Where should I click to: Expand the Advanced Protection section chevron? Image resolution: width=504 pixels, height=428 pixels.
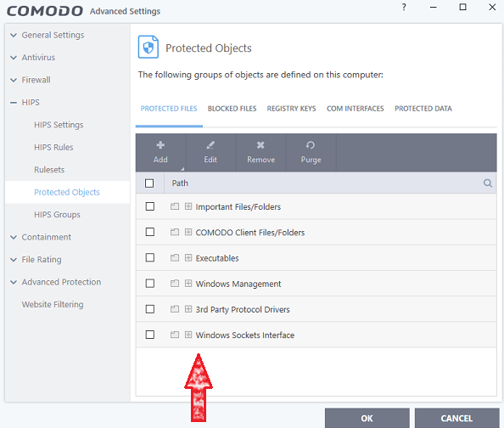pyautogui.click(x=14, y=282)
